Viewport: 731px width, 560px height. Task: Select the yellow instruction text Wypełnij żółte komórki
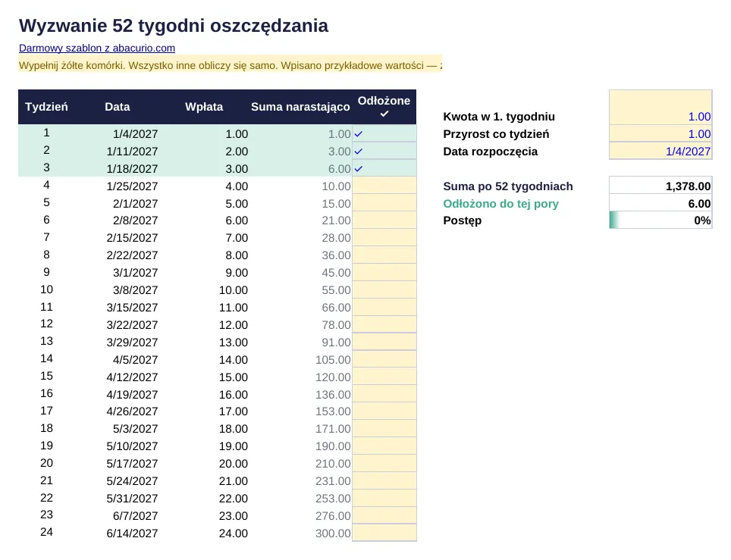(231, 65)
